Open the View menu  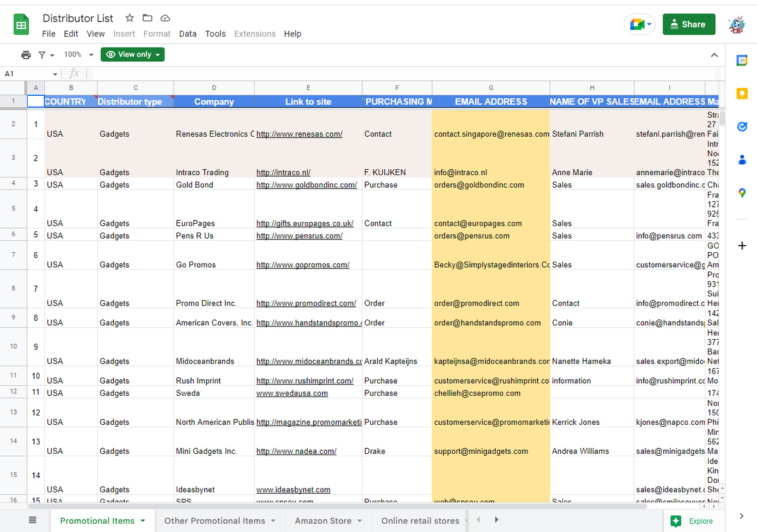[96, 34]
